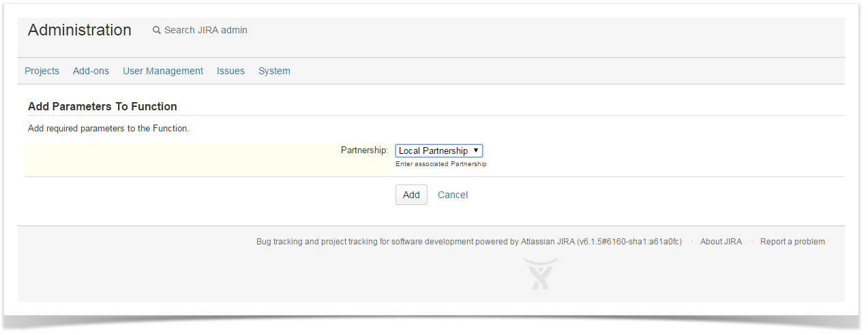Click the Atlassian JIRA footer link

(x=548, y=242)
